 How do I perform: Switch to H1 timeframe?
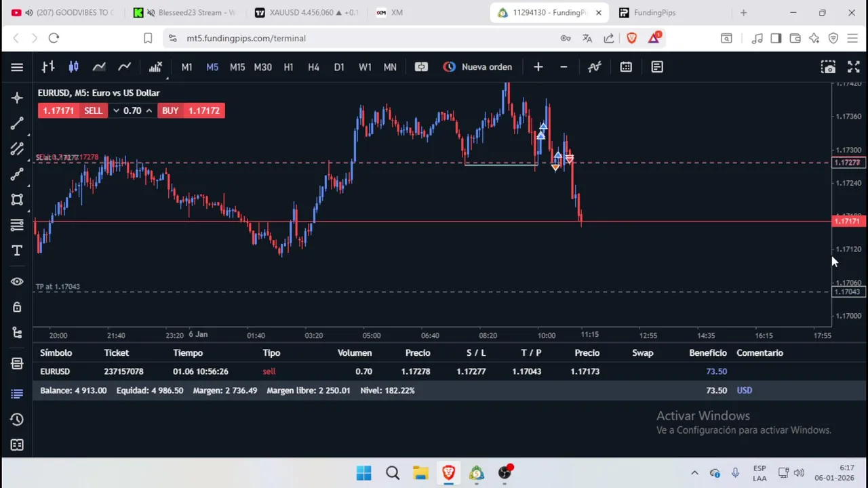pyautogui.click(x=288, y=67)
